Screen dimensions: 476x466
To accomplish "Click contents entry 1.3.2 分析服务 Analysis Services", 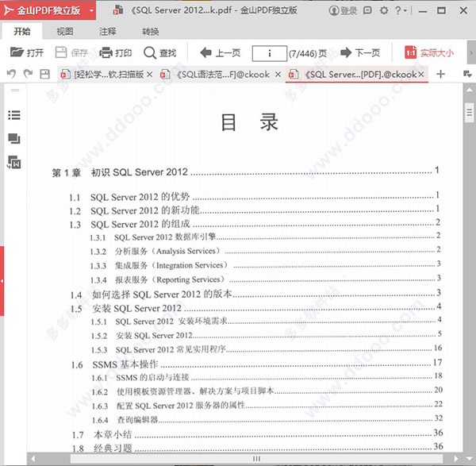I will click(x=265, y=251).
